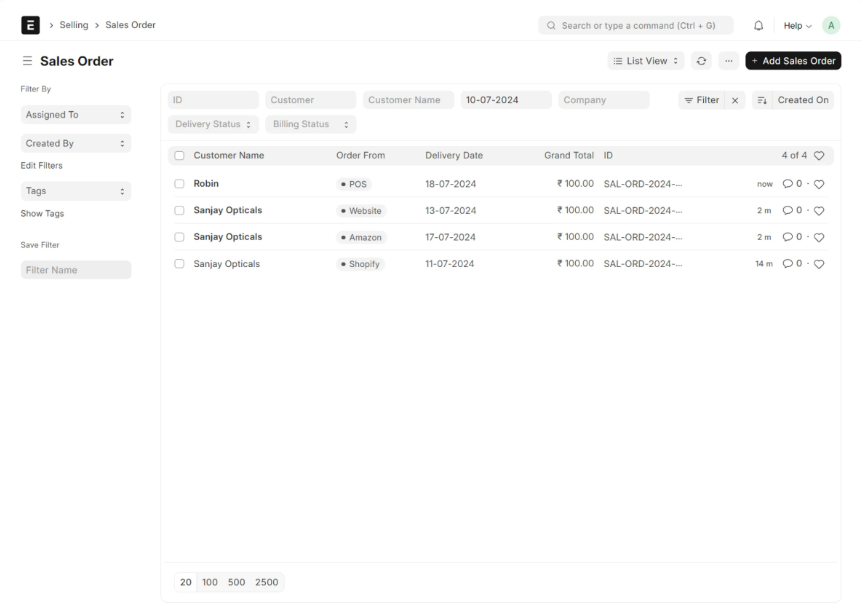Open the Help menu
Viewport: 862px width, 613px height.
(797, 25)
